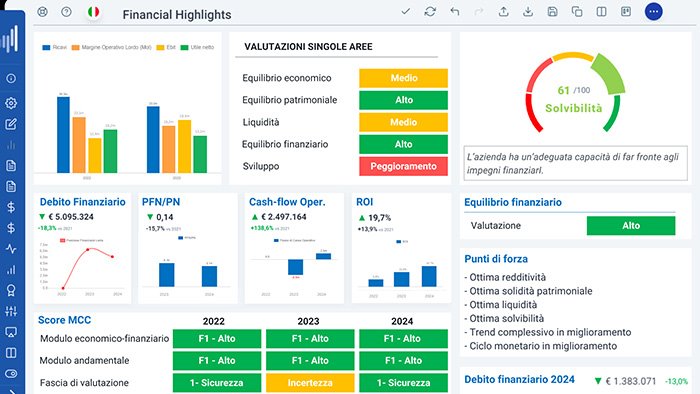
Task: Toggle Margine Operativo Lordo legend entry
Action: point(112,47)
